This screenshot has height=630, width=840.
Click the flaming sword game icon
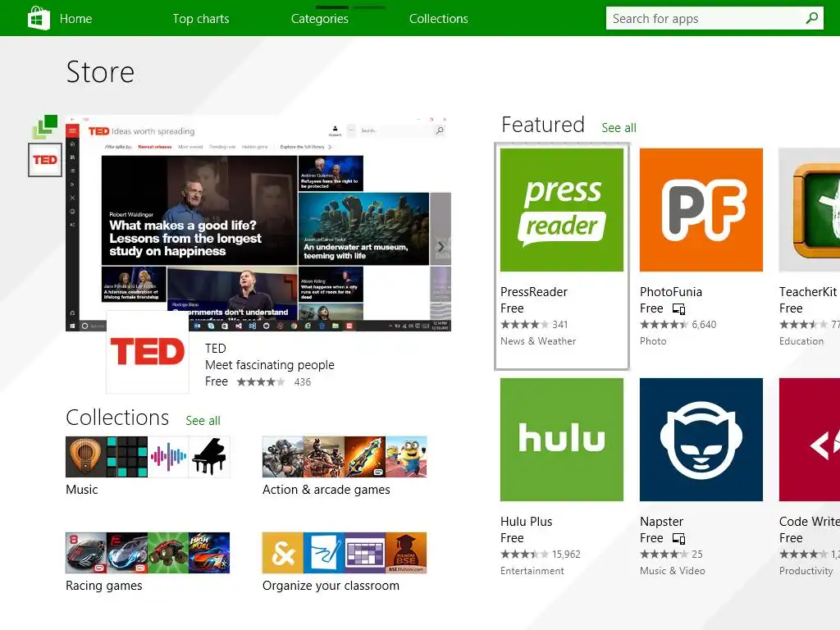coord(365,457)
